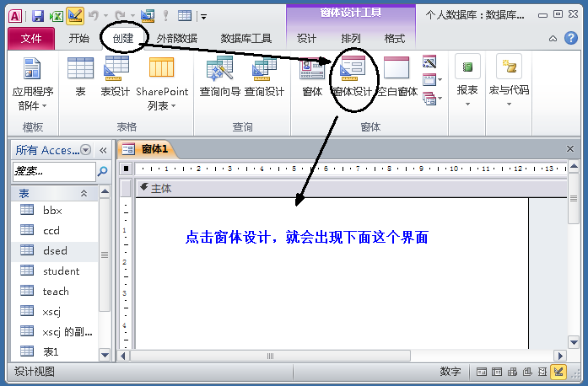The width and height of the screenshot is (588, 386).
Task: Open 查询设计 (Query Design)
Action: [x=265, y=77]
